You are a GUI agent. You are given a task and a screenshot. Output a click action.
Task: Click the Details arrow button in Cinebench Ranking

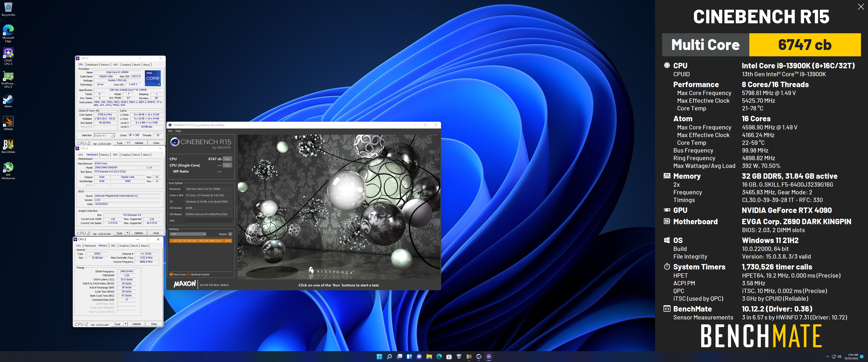230,234
